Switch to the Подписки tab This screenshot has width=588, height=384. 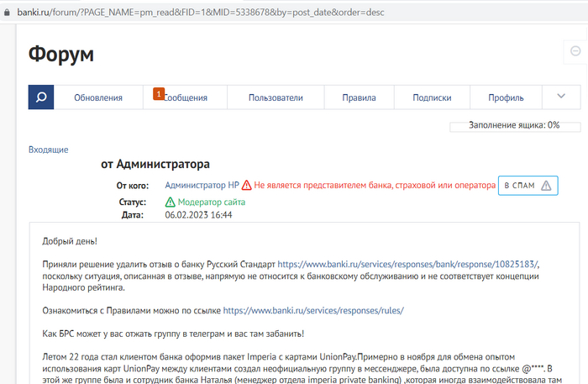[432, 97]
